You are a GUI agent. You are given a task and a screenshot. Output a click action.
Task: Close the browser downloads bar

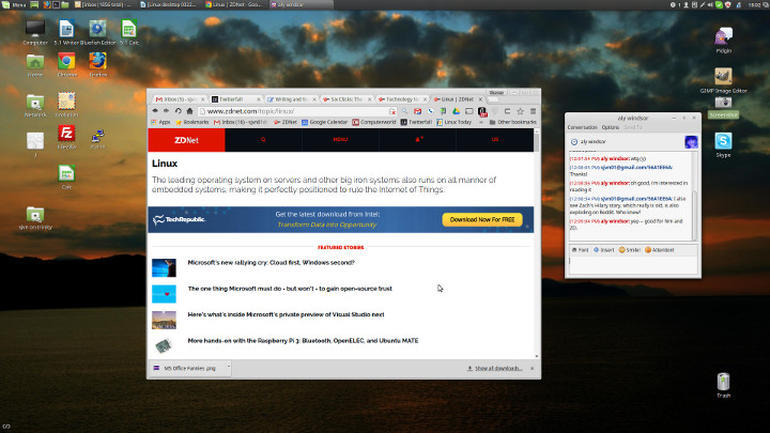[532, 368]
